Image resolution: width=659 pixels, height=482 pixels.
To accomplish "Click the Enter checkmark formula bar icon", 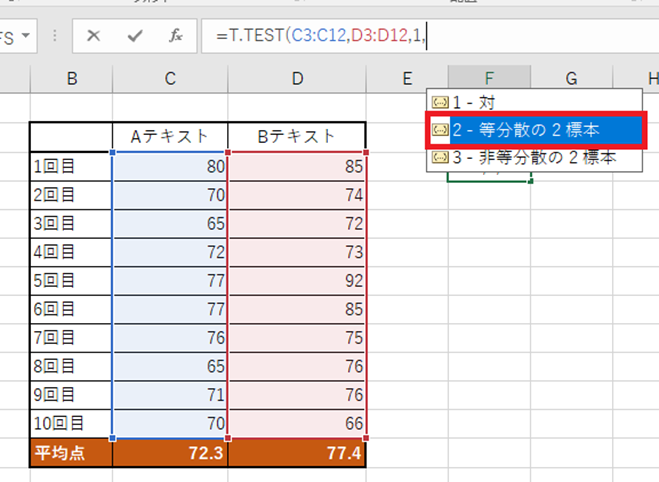I will (134, 36).
